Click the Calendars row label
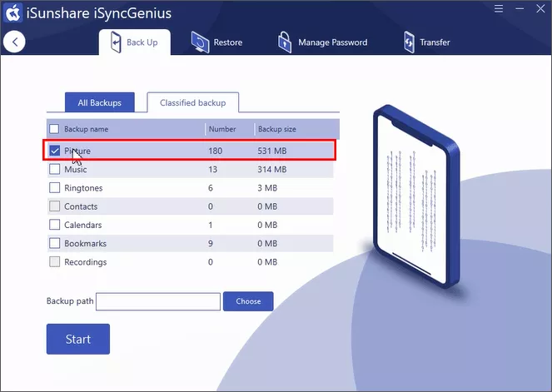The width and height of the screenshot is (552, 392). click(x=83, y=225)
